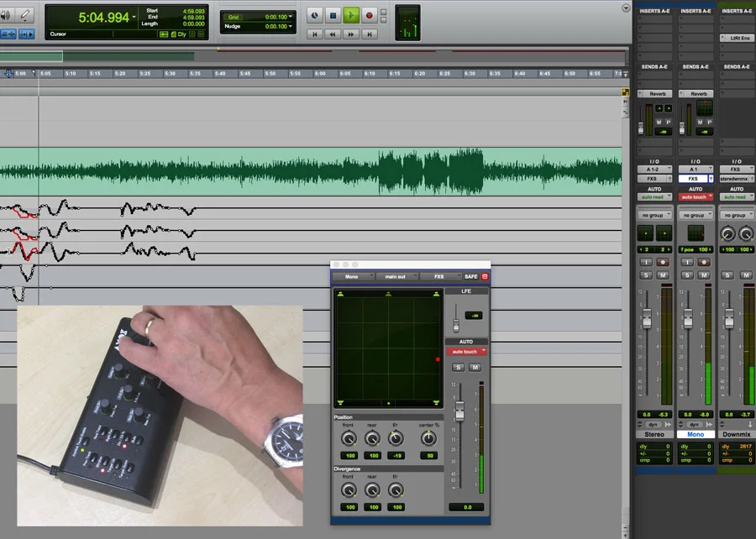Screen dimensions: 756x539
Task: Mute the Stereo channel strip
Action: coord(663,273)
